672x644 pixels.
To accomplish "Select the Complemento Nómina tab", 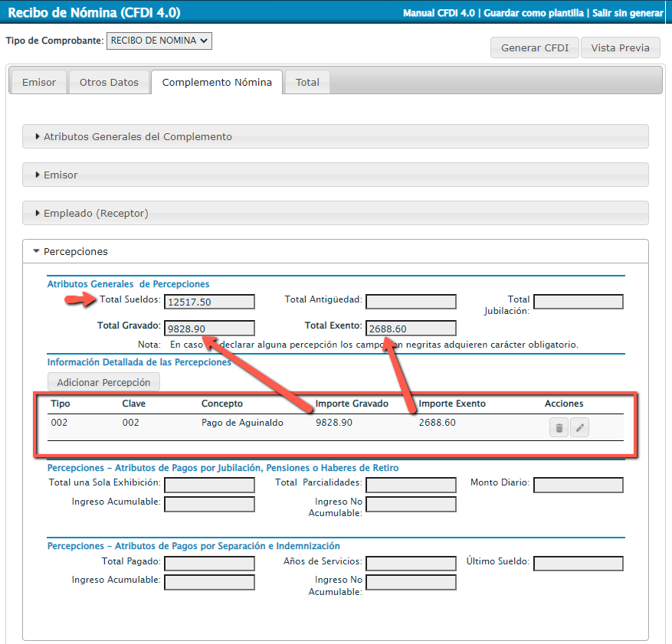I will (x=217, y=82).
